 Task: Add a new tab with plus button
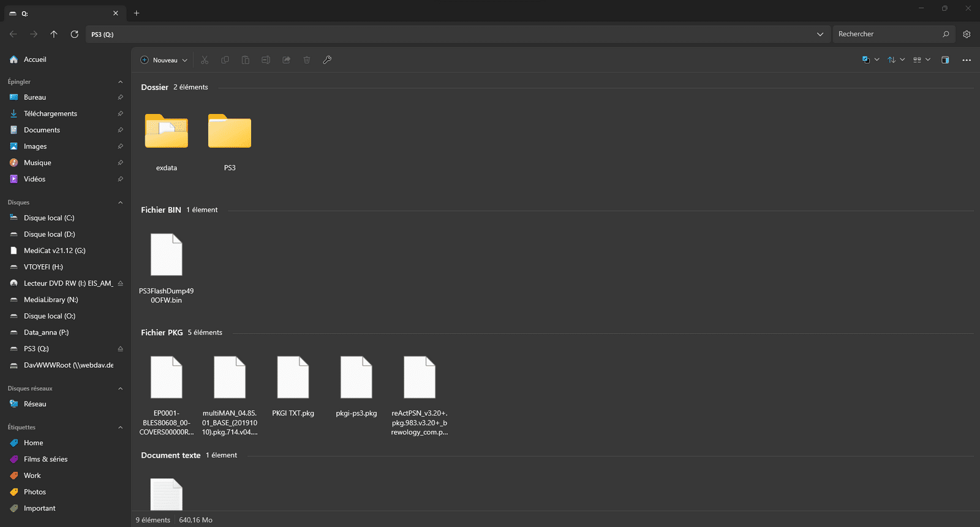point(137,13)
